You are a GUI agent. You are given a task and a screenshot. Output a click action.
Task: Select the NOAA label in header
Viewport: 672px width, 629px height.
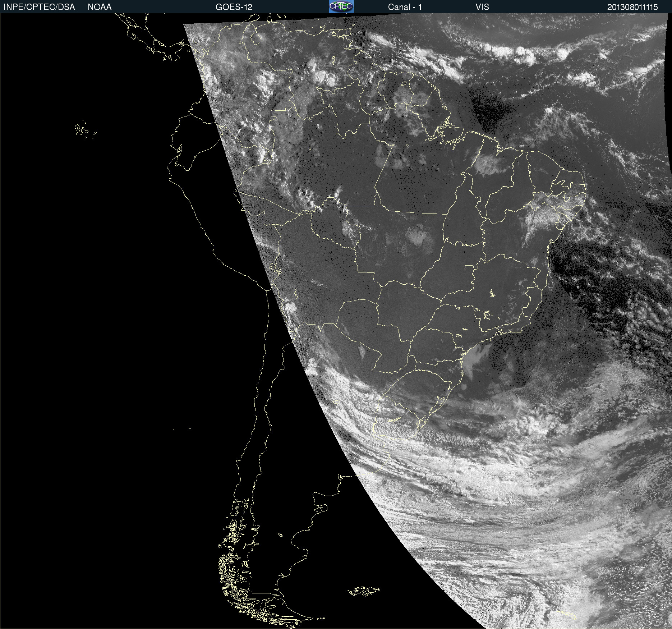pos(100,7)
